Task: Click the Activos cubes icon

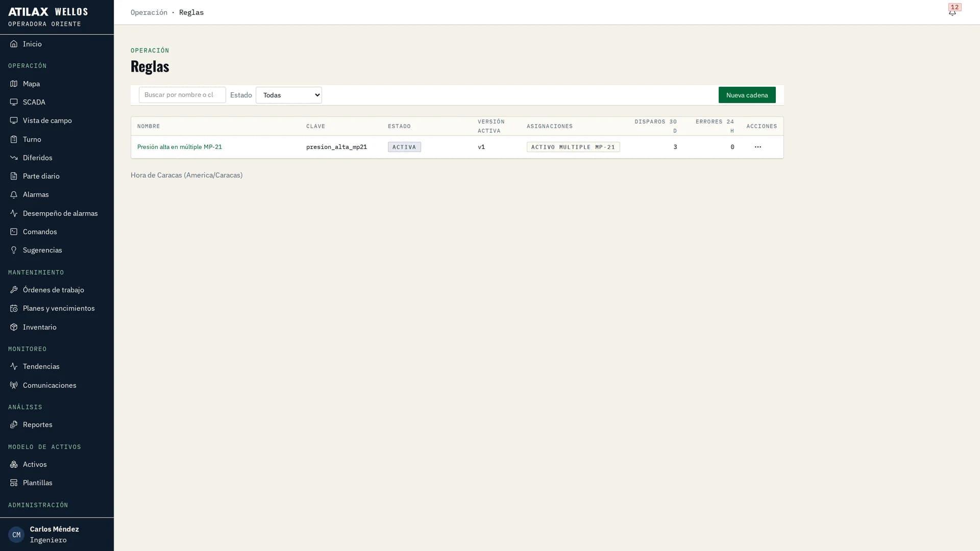Action: 14,464
